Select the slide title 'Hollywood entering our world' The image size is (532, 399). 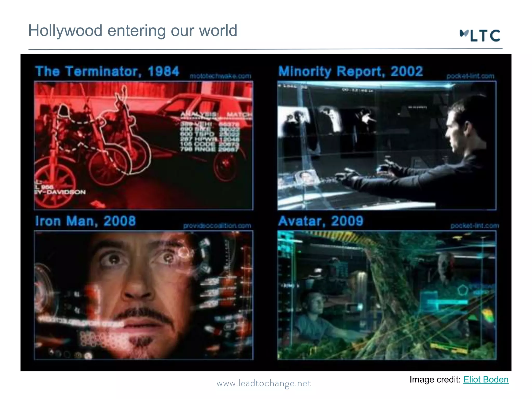133,31
